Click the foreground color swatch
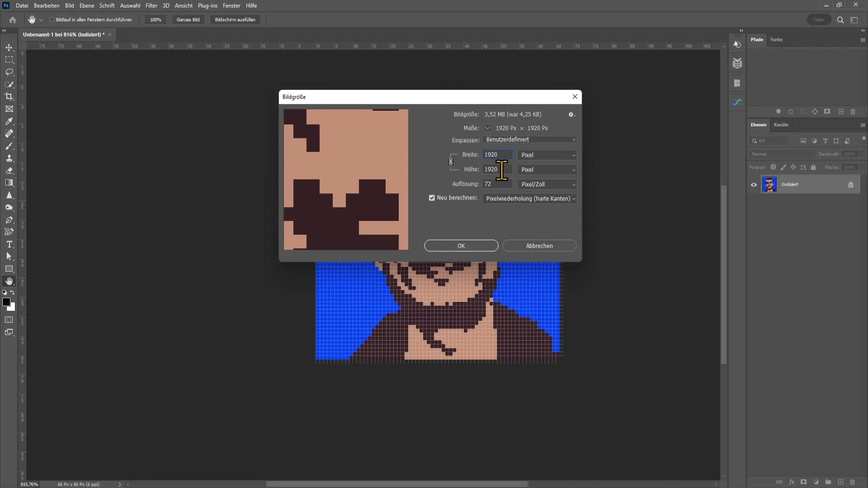The height and width of the screenshot is (488, 868). [6, 302]
